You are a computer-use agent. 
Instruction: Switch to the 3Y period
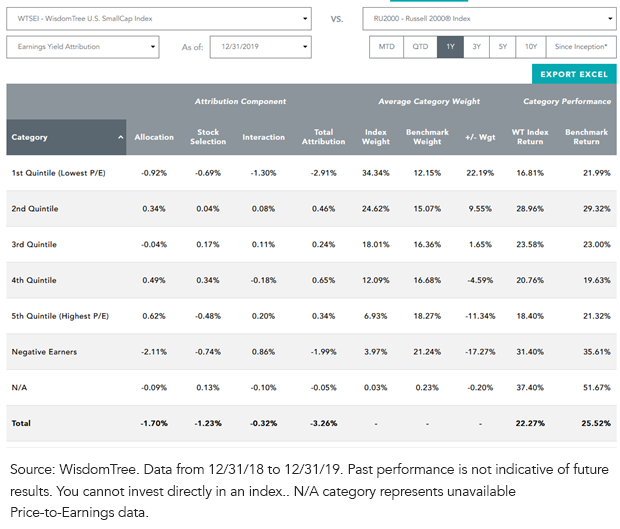pyautogui.click(x=476, y=47)
